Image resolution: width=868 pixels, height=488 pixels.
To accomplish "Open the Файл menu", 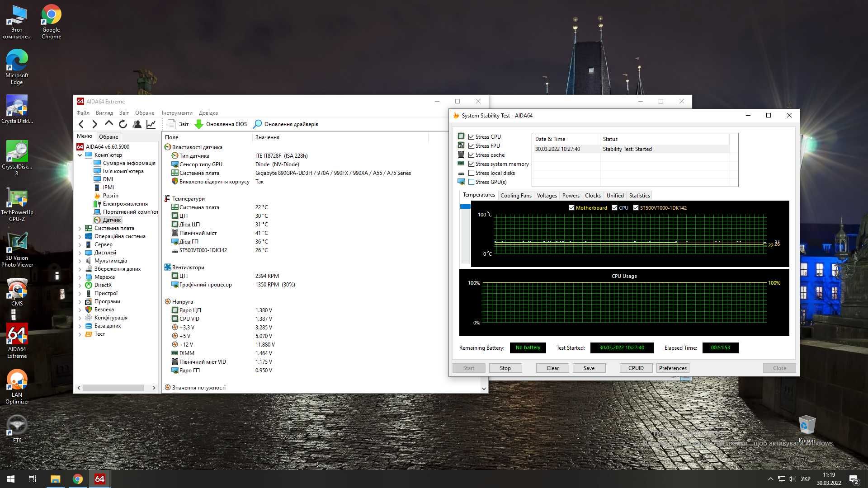I will pos(83,113).
